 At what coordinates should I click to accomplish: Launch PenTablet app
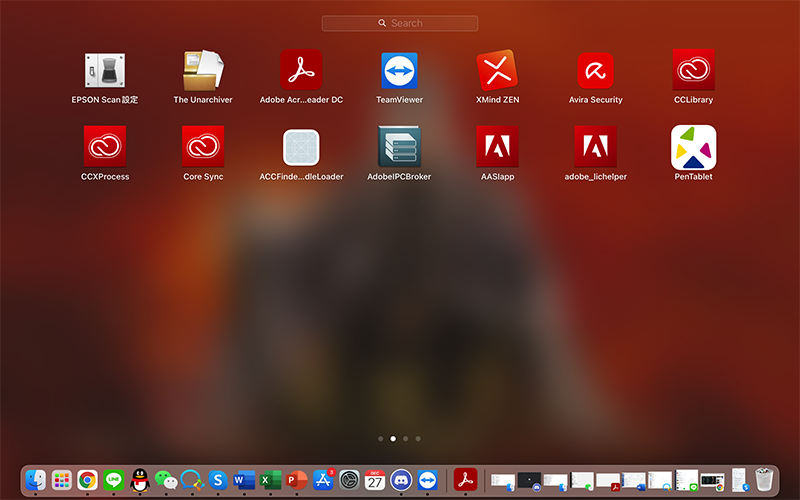coord(693,147)
